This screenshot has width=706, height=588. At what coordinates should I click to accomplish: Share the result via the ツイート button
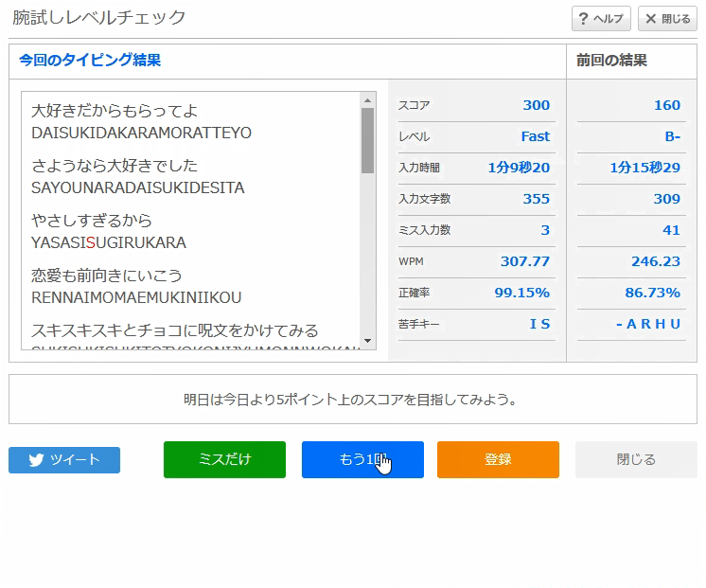[64, 460]
